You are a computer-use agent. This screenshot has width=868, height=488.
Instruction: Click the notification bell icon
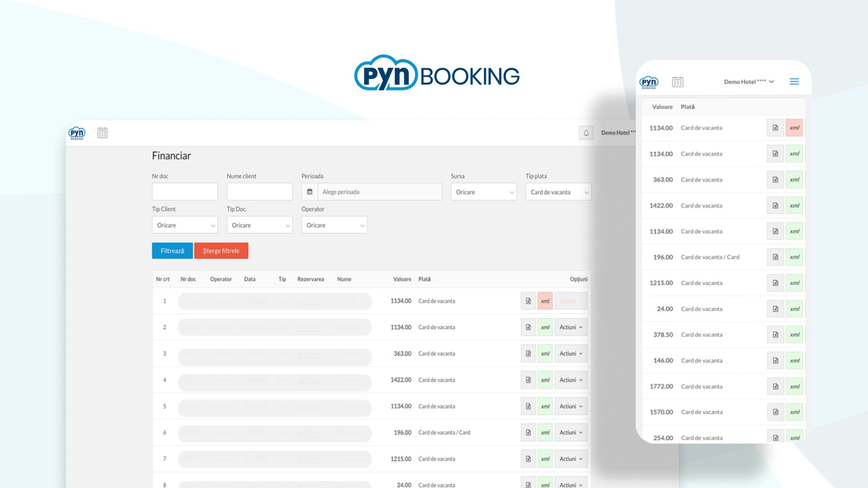(586, 133)
